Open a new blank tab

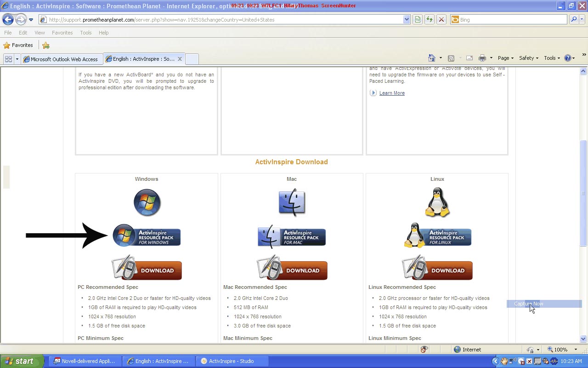click(192, 59)
